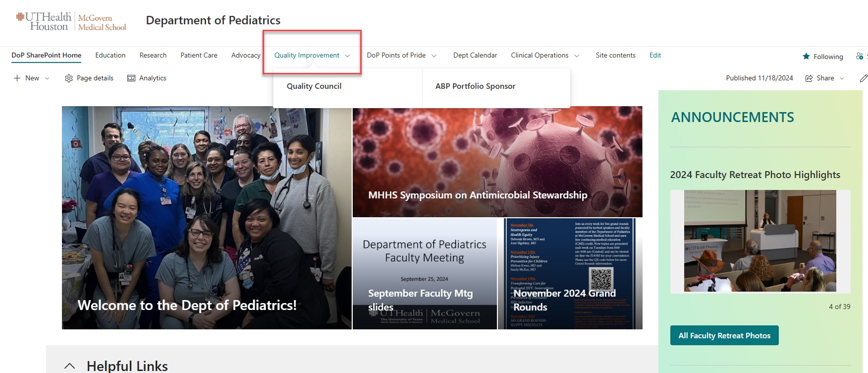Click the New button label
The height and width of the screenshot is (373, 868).
(x=32, y=78)
